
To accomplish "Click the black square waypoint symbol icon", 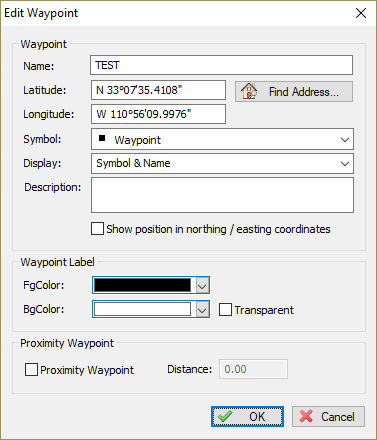I will tap(102, 138).
